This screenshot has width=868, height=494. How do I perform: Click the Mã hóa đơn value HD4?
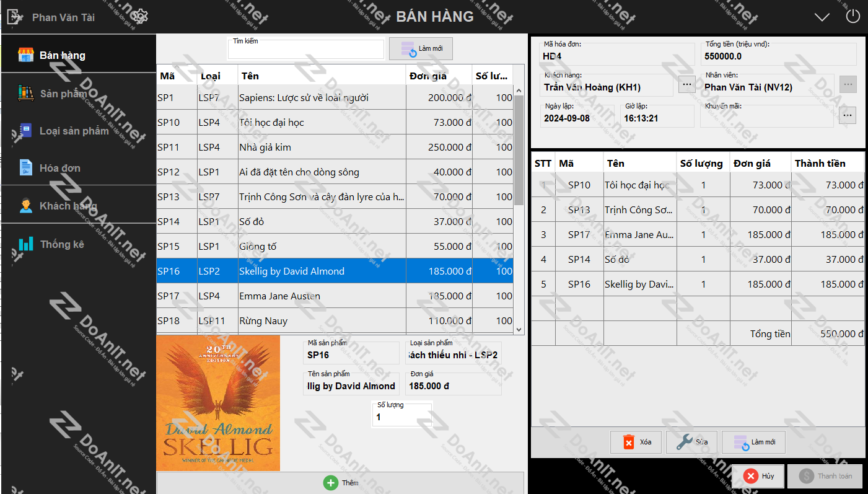coord(553,56)
